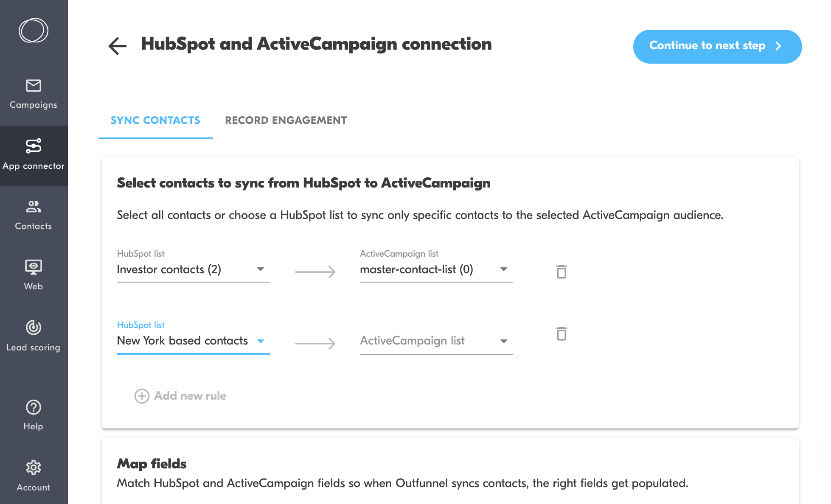Click the Add new rule link

tap(190, 396)
